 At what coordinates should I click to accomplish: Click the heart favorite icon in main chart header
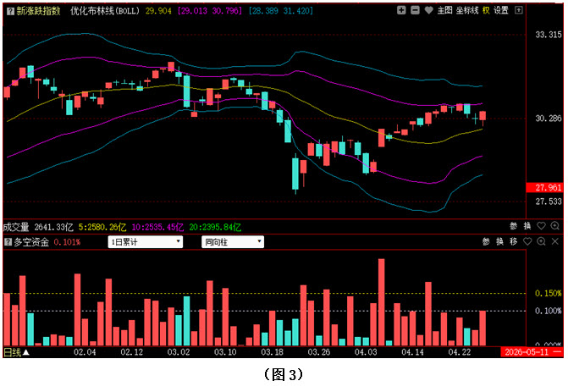coord(428,10)
